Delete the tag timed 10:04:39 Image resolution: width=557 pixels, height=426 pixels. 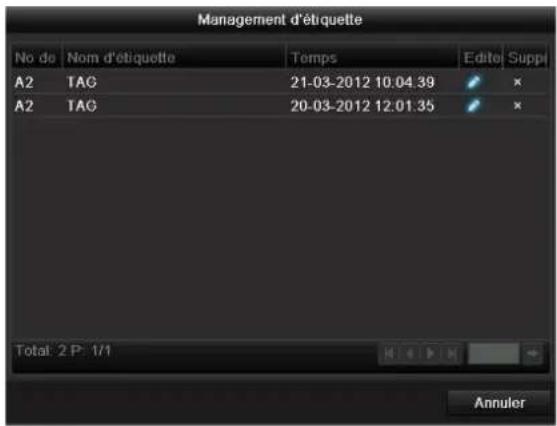518,82
